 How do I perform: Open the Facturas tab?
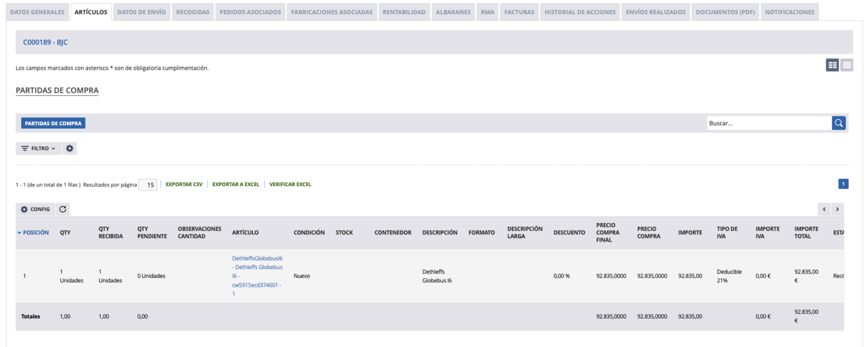tap(520, 12)
